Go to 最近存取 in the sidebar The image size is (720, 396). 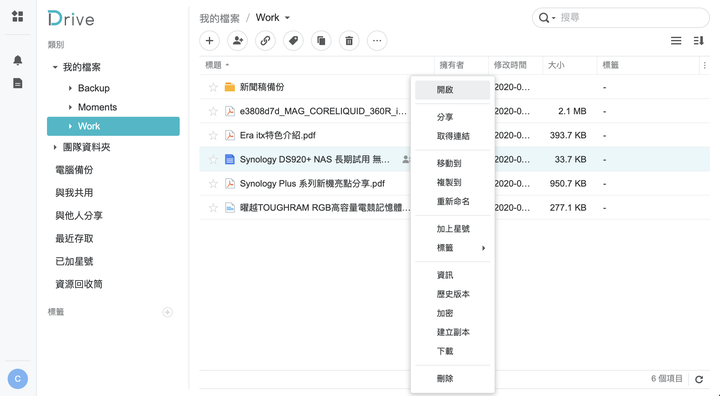tap(74, 238)
